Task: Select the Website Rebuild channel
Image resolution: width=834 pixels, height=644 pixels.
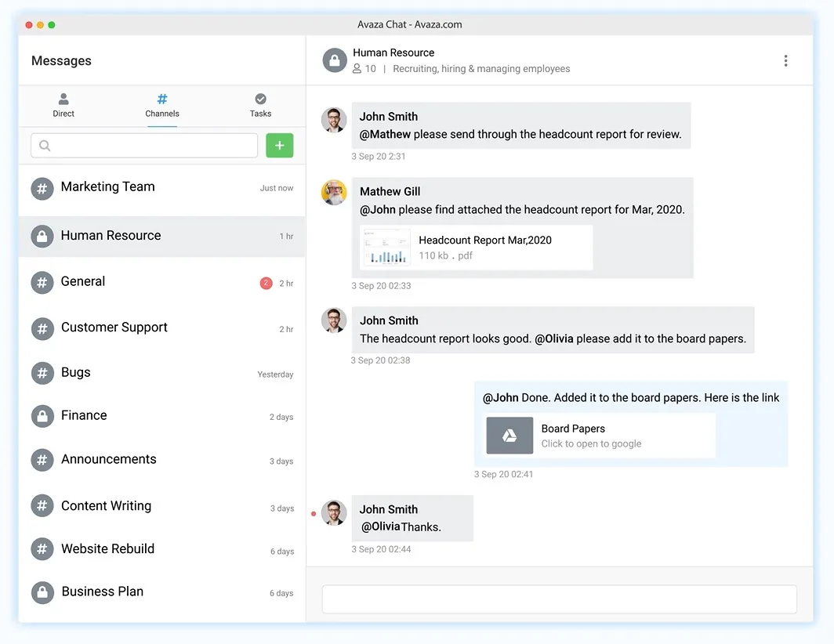Action: click(x=108, y=549)
